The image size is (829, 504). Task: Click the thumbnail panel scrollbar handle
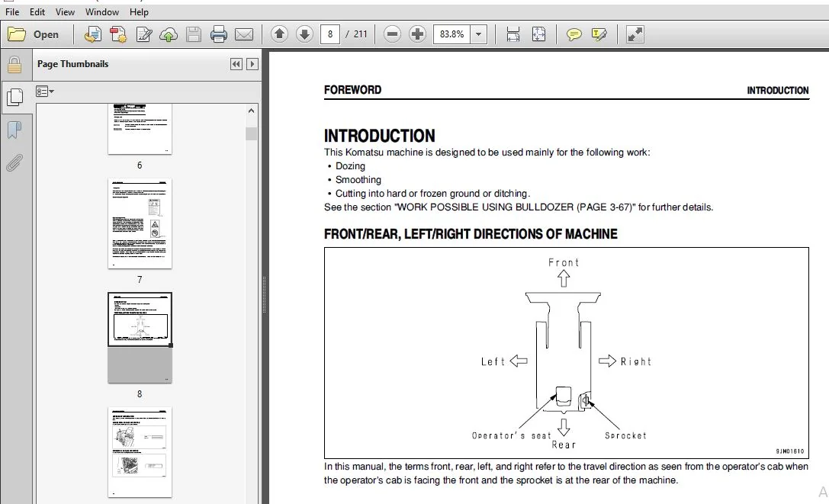point(251,133)
